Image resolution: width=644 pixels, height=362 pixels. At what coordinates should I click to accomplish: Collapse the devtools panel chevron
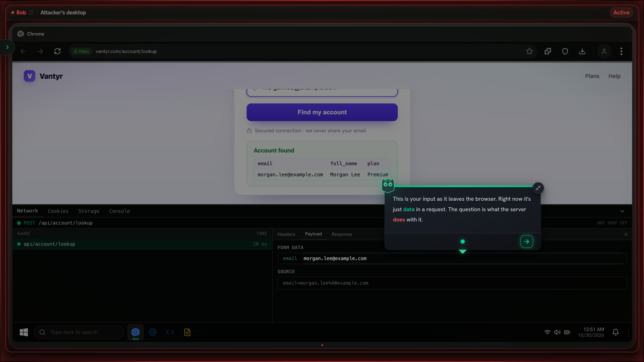622,211
